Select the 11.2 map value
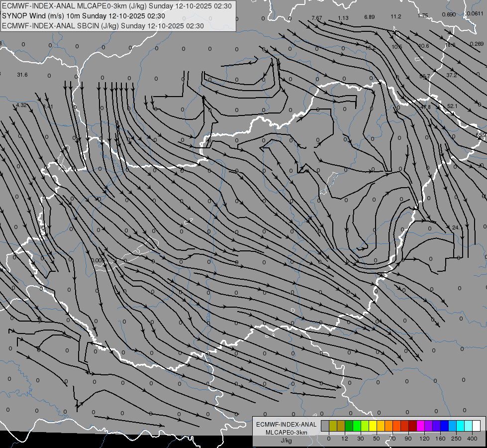 (x=396, y=17)
